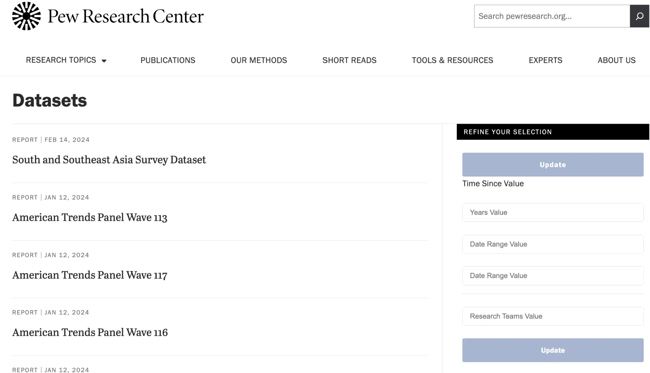
Task: Click the Pew Research Center sunburst logo
Action: click(27, 16)
